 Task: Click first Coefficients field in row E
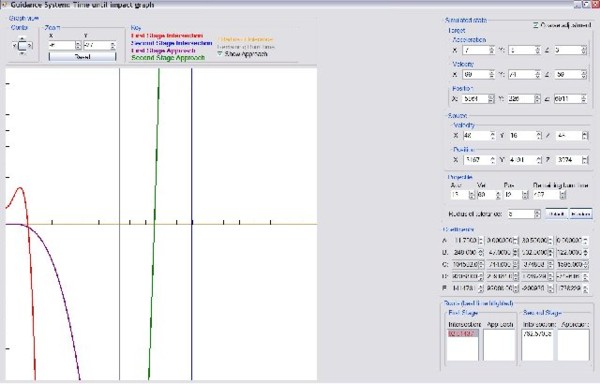[x=465, y=288]
